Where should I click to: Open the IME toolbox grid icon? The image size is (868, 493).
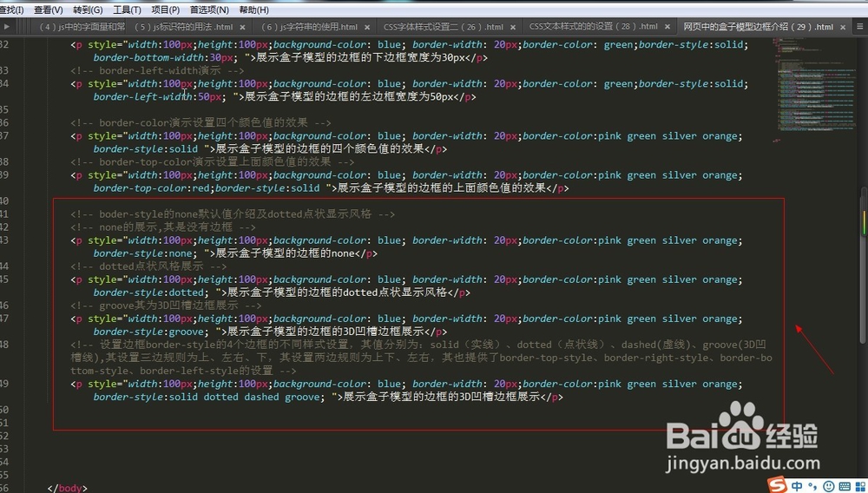point(861,486)
